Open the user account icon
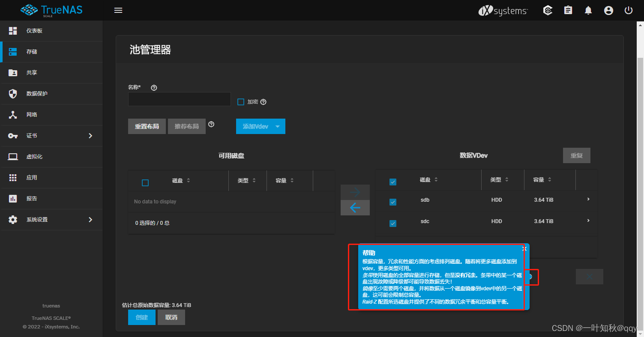This screenshot has width=644, height=337. [x=608, y=10]
